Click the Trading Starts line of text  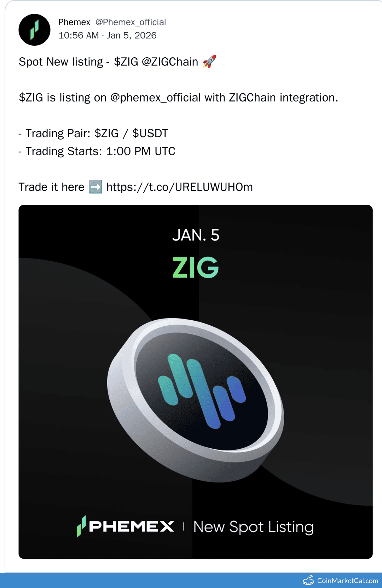[x=97, y=151]
